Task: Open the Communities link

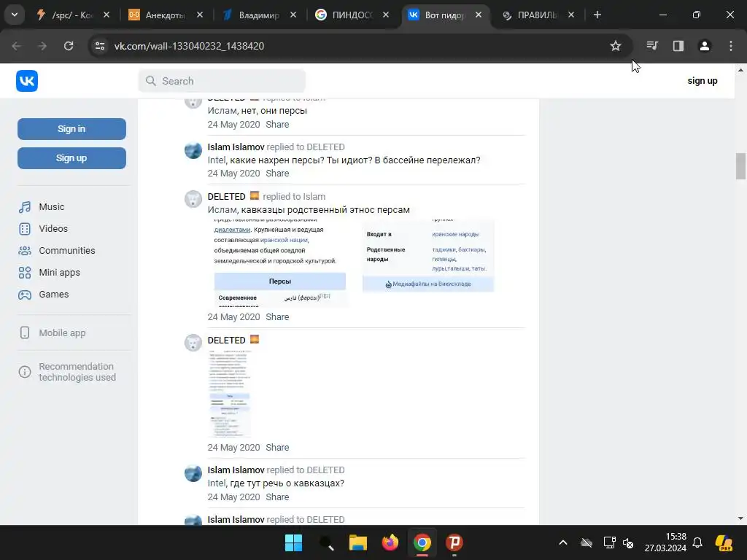Action: click(67, 251)
